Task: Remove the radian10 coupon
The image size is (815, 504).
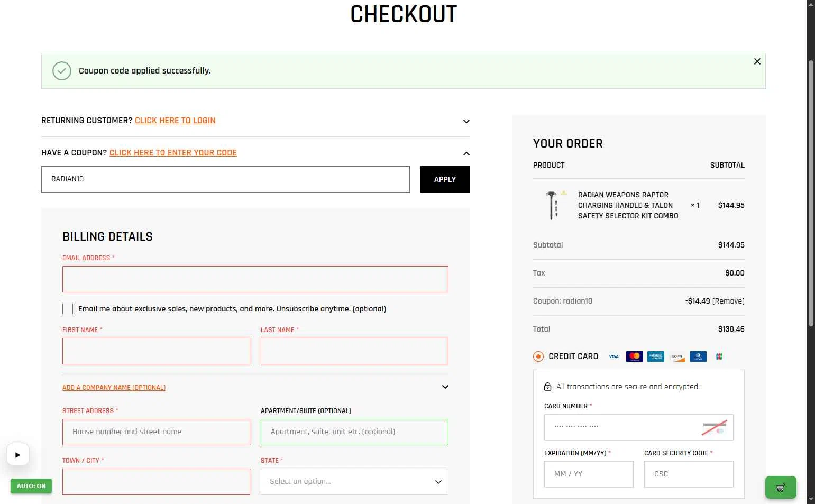Action: point(728,301)
